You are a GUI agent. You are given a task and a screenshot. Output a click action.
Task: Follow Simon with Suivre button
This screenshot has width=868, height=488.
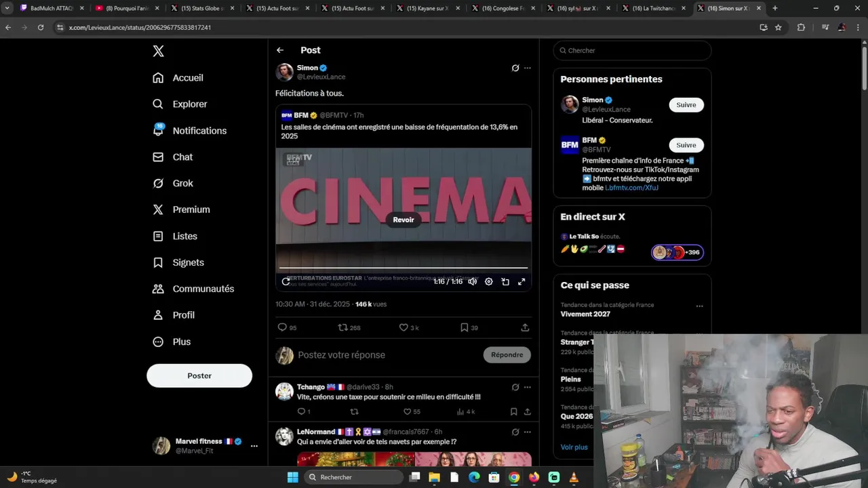[x=686, y=105]
